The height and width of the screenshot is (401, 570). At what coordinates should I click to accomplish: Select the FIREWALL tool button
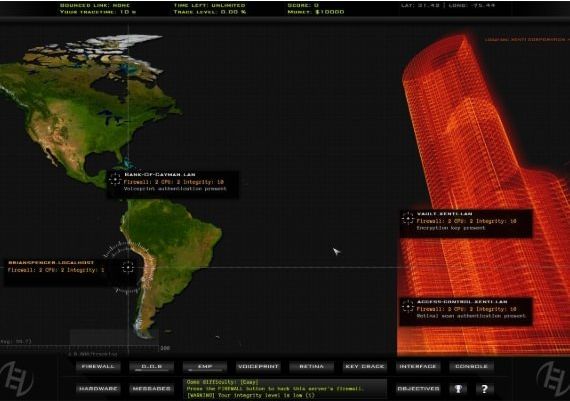[x=98, y=366]
